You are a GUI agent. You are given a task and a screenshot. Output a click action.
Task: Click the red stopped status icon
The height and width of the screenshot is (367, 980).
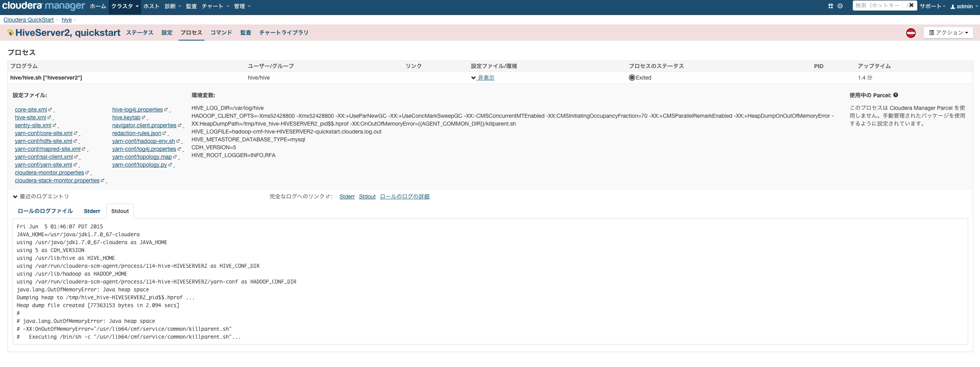(911, 33)
